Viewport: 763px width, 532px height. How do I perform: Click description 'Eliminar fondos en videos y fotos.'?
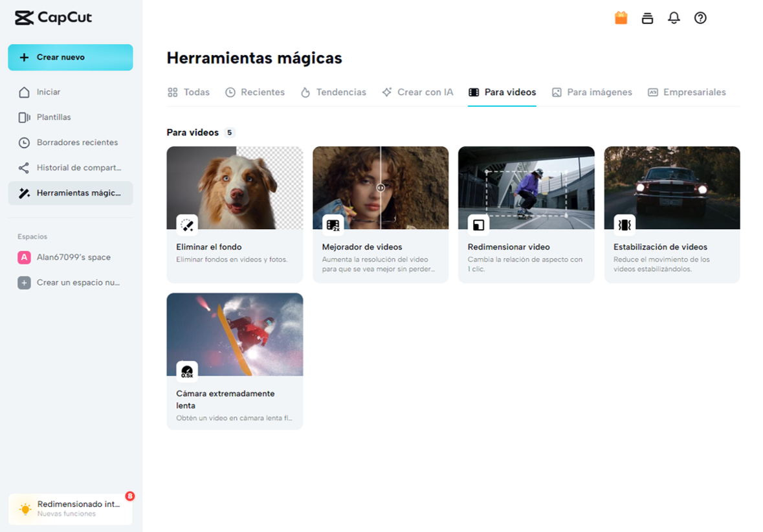click(232, 260)
